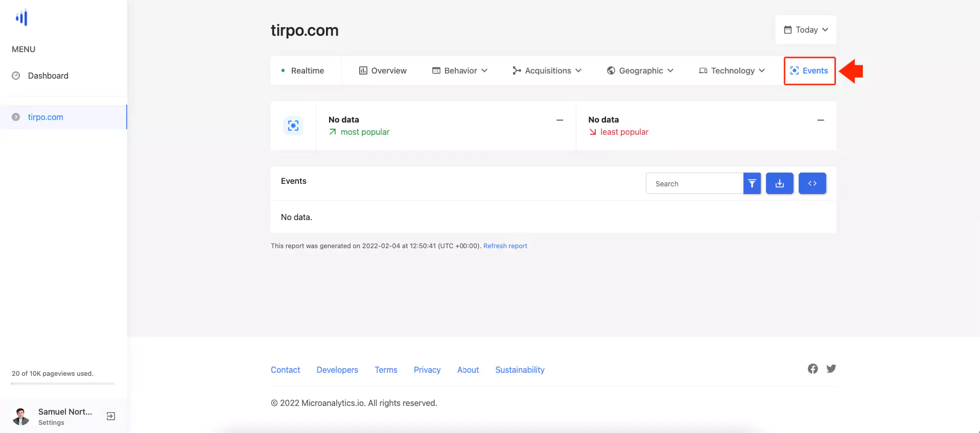
Task: Click the events target icon in summary card
Action: 293,126
